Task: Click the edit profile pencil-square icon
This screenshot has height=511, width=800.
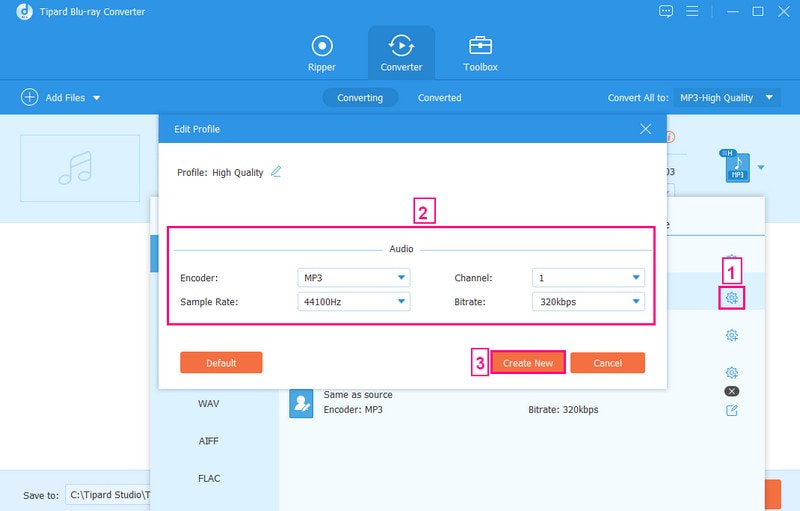Action: (x=732, y=411)
